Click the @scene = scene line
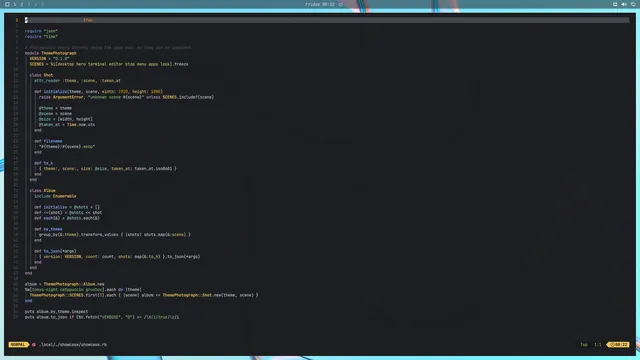Image resolution: width=640 pixels, height=360 pixels. coord(55,113)
